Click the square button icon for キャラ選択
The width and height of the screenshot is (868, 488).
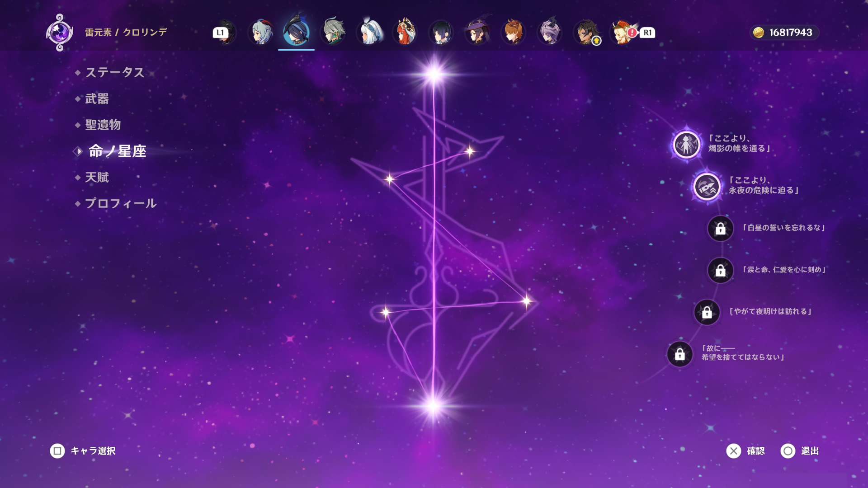pyautogui.click(x=57, y=451)
